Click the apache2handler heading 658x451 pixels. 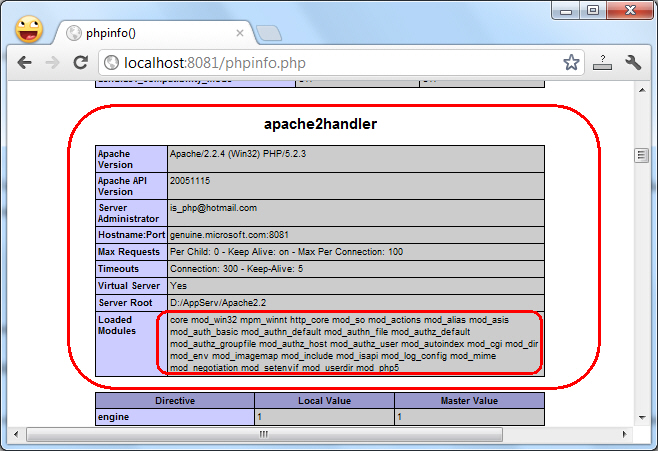pos(320,124)
